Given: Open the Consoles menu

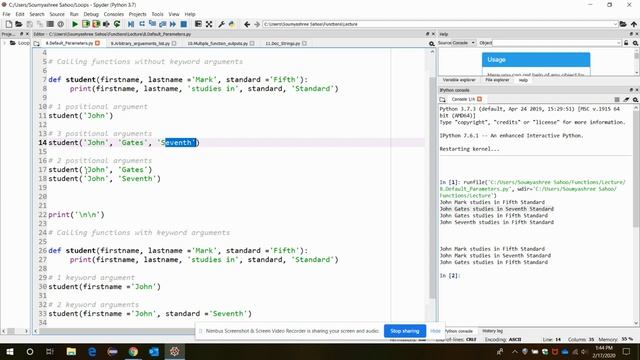Looking at the screenshot, I should [x=113, y=14].
